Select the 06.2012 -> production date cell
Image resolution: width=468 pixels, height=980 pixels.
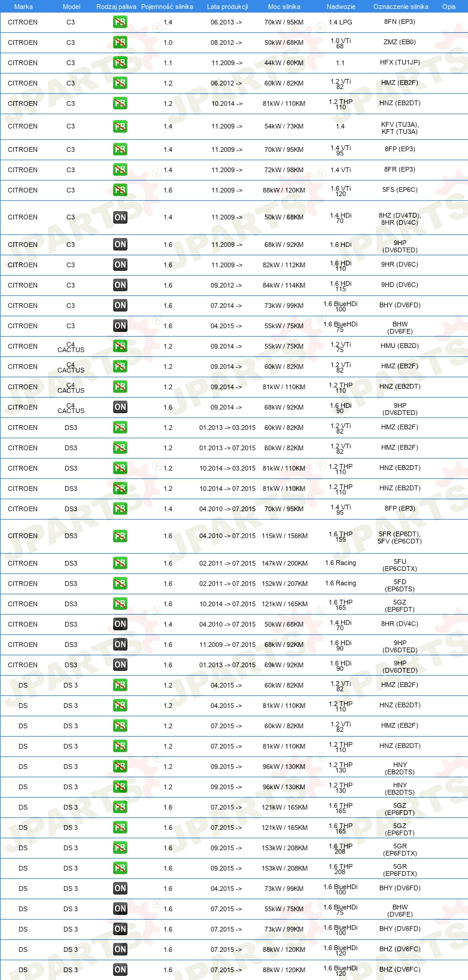227,83
